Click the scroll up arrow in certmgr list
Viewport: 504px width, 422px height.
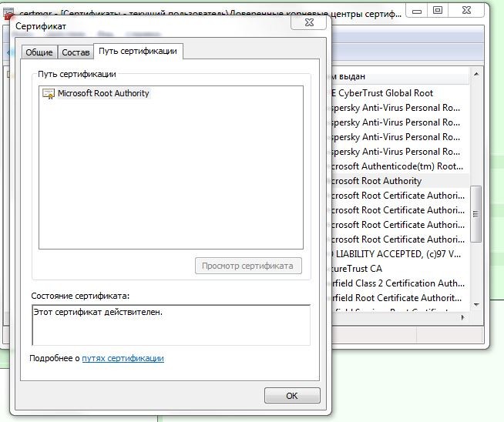pyautogui.click(x=476, y=74)
